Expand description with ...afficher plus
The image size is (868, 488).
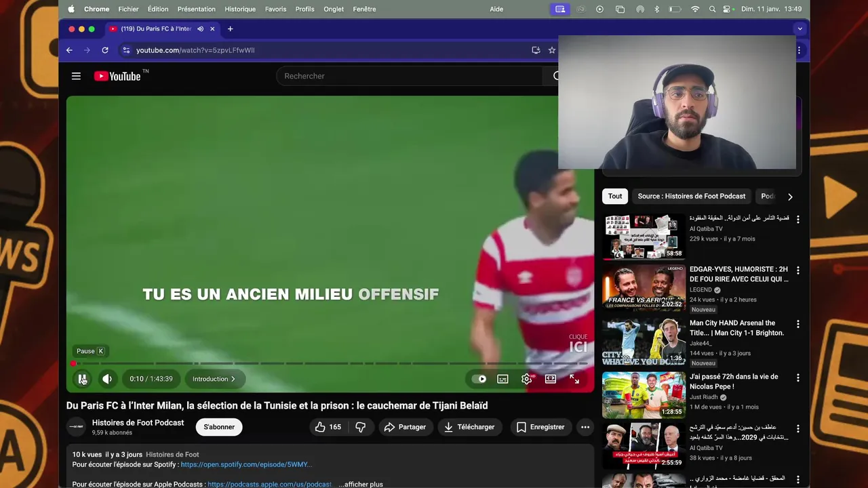coord(361,485)
